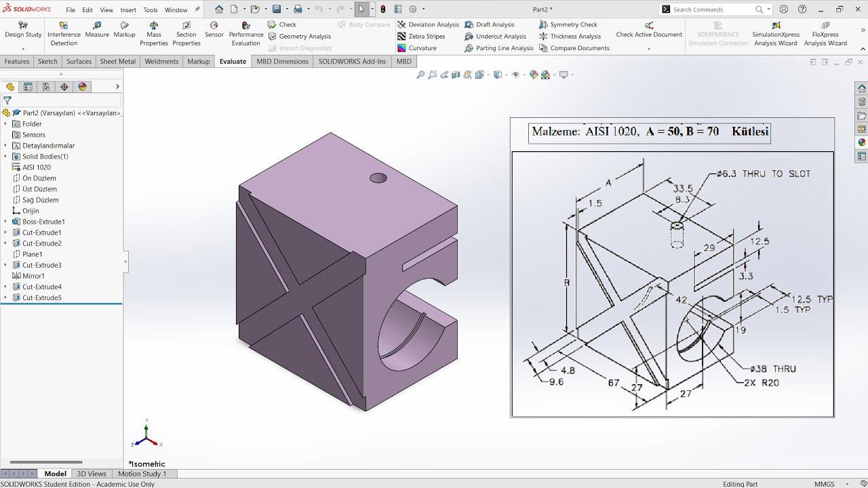The width and height of the screenshot is (868, 488).
Task: Open the ConfigurationManager tab
Action: pos(46,87)
